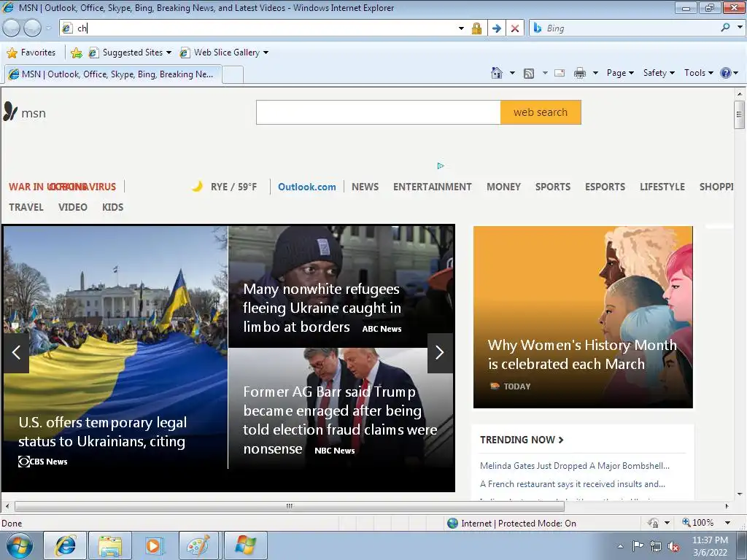Select the MSN browser tab
747x560 pixels.
[113, 74]
